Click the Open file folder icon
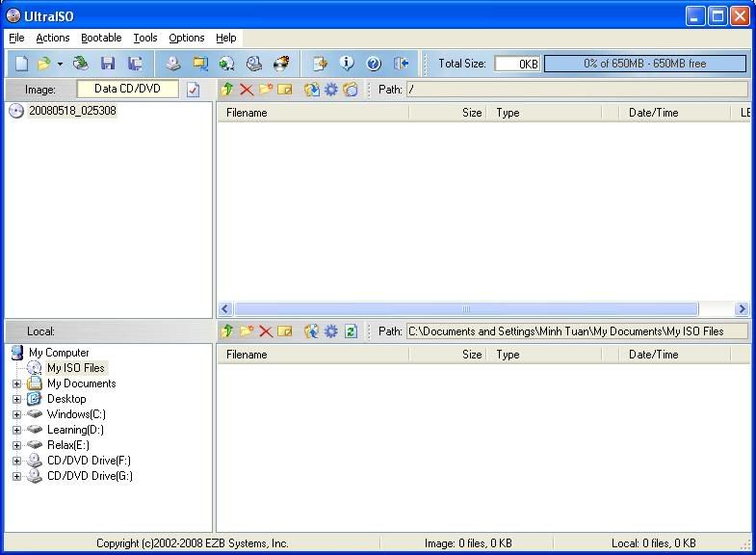This screenshot has height=555, width=756. (44, 64)
